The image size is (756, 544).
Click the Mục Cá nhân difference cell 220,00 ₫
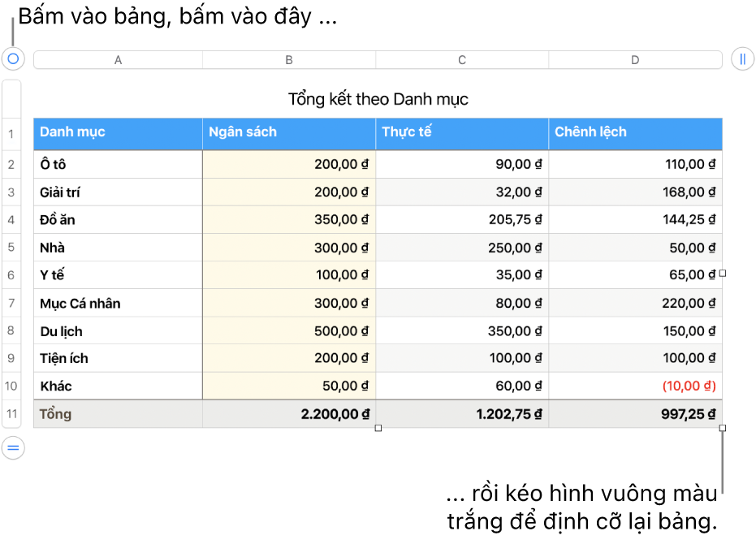click(x=636, y=303)
